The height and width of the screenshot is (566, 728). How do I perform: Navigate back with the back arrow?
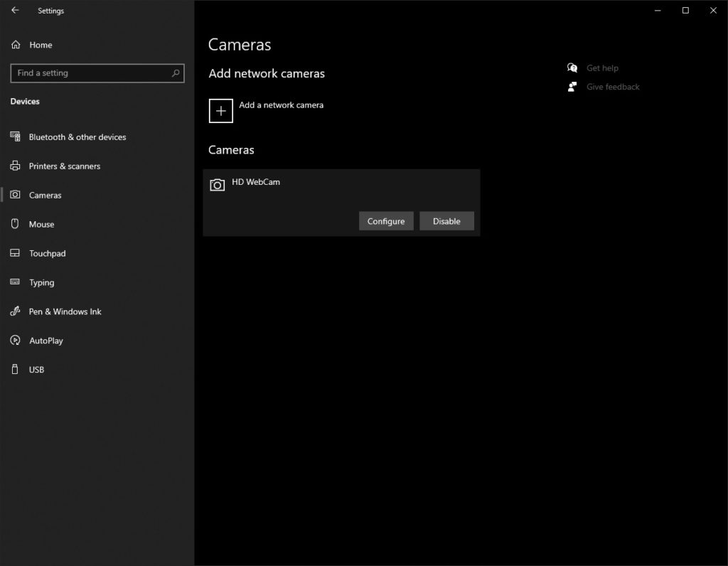[x=14, y=11]
